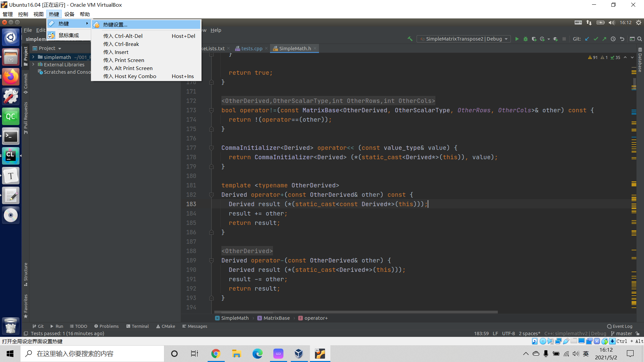Open Search Everywhere magnifier icon
Image resolution: width=644 pixels, height=362 pixels.
point(640,39)
